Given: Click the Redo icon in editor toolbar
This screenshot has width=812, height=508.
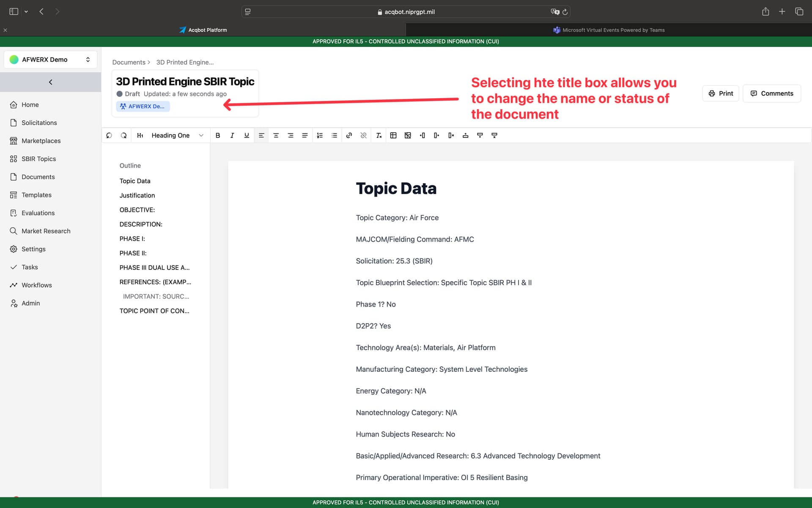Looking at the screenshot, I should coord(123,135).
